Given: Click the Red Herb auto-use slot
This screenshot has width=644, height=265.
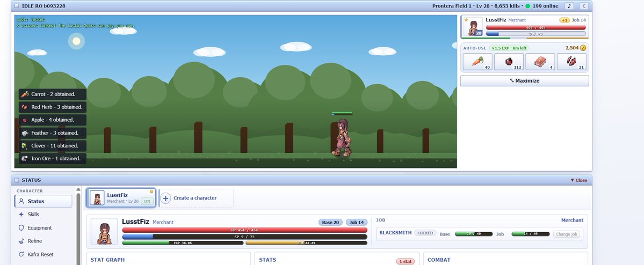Looking at the screenshot, I should click(x=571, y=62).
